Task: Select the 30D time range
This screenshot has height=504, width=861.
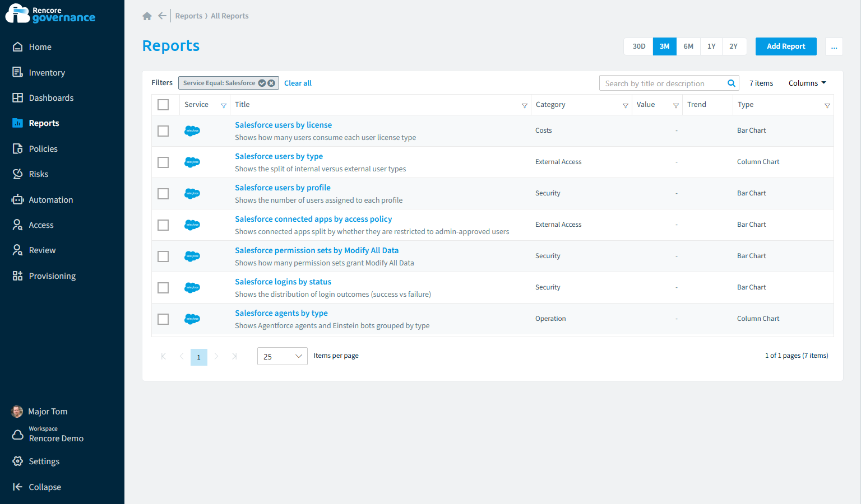Action: pyautogui.click(x=639, y=46)
